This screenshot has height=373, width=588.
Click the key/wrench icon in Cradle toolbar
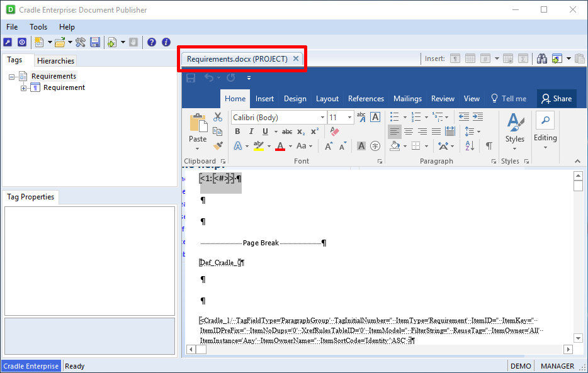click(x=8, y=42)
